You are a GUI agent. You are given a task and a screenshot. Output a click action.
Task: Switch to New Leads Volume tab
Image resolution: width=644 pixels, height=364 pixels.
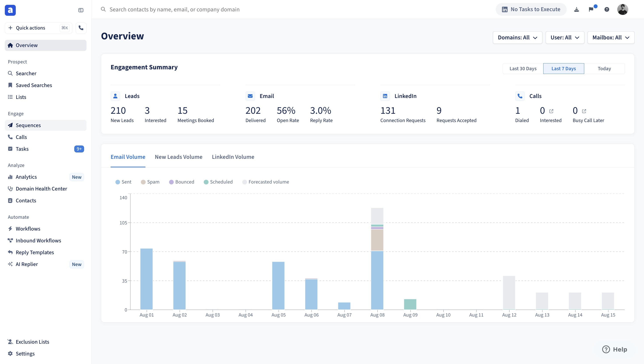(x=179, y=157)
